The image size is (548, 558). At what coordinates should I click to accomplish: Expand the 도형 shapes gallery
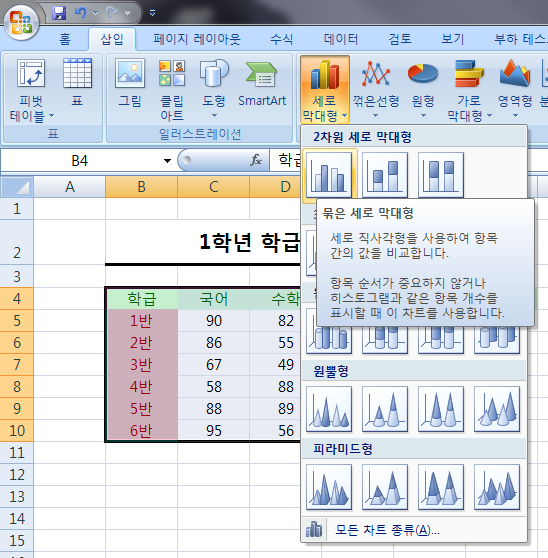214,89
